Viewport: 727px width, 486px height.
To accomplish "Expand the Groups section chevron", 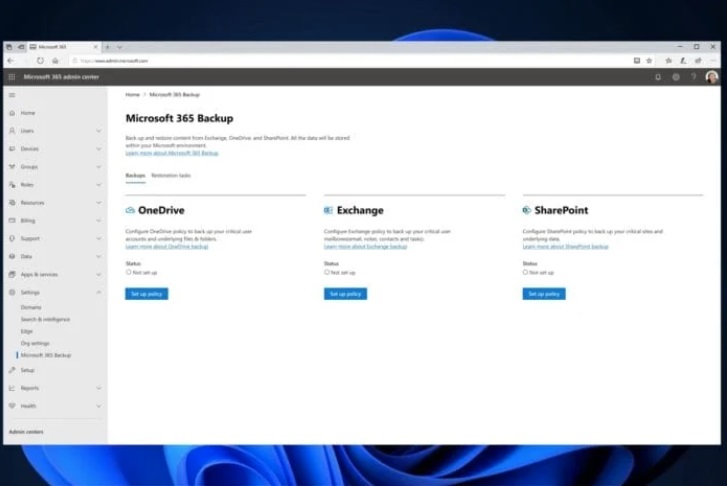I will click(x=99, y=166).
